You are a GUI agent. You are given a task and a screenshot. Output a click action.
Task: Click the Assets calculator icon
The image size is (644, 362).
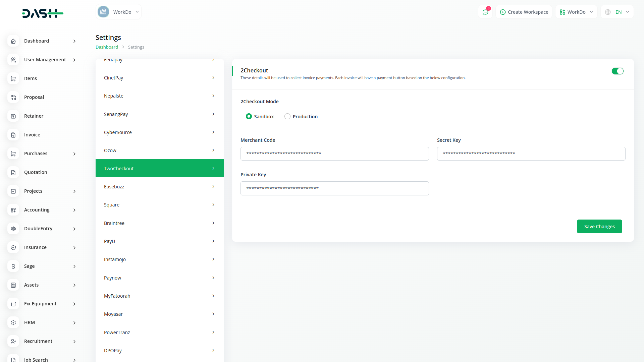point(13,285)
